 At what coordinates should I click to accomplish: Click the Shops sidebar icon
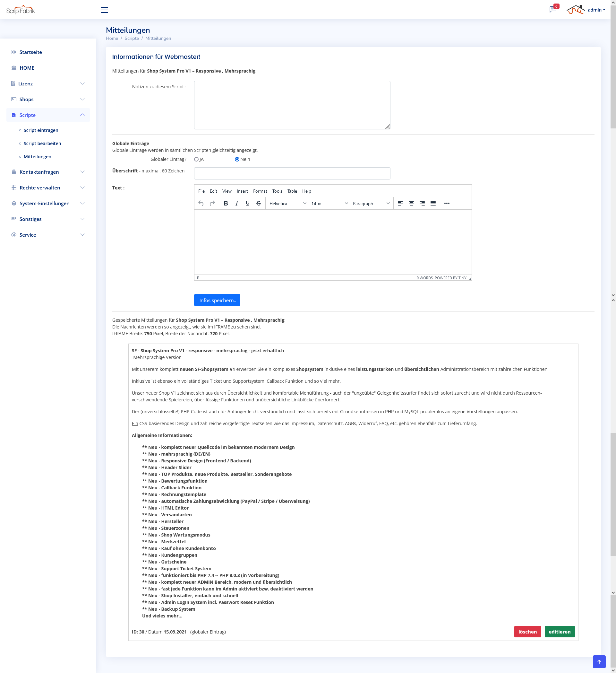(14, 99)
